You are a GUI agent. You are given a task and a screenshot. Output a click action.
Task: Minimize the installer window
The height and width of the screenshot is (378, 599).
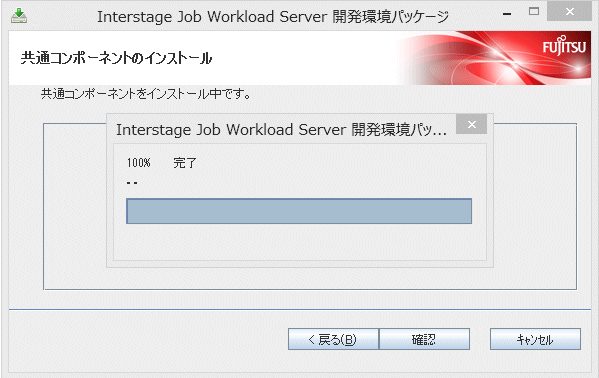tap(507, 14)
